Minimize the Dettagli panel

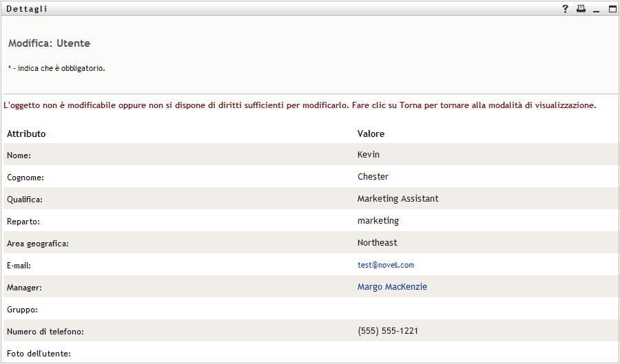[x=597, y=10]
